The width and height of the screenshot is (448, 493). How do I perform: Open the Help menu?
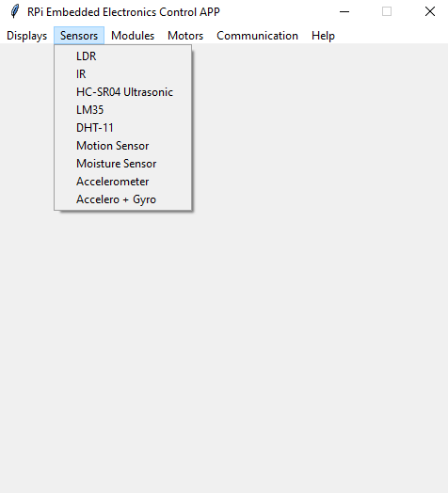(323, 36)
